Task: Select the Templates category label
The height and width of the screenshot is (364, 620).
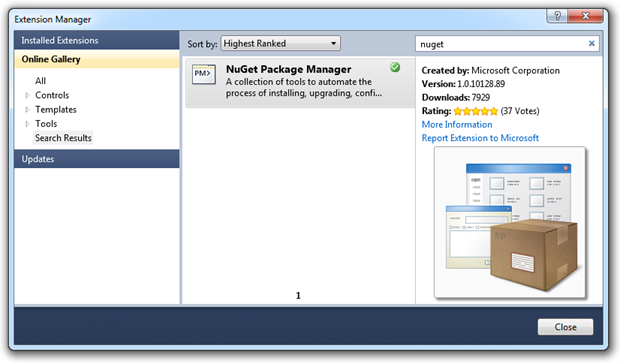Action: pos(56,109)
